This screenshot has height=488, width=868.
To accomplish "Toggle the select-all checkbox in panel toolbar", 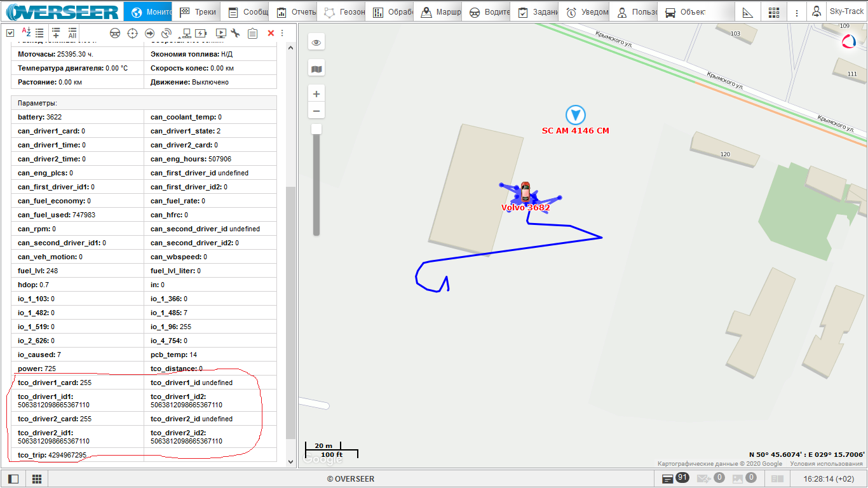I will tap(10, 34).
